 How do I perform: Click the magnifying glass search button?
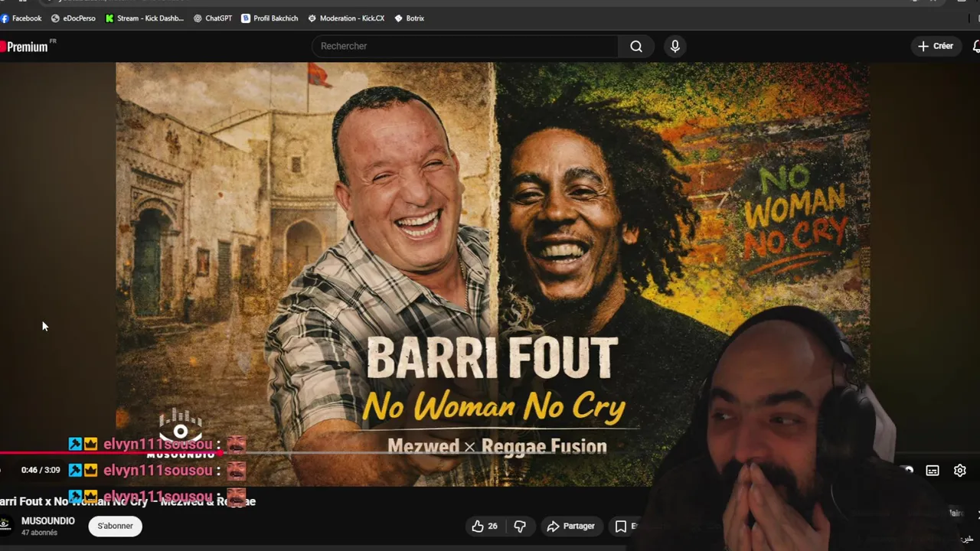636,46
